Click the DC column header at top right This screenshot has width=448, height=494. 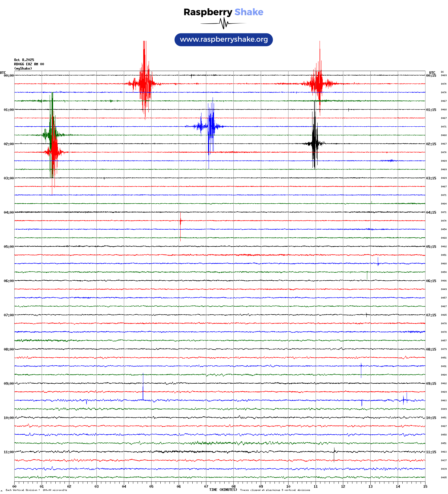442,72
